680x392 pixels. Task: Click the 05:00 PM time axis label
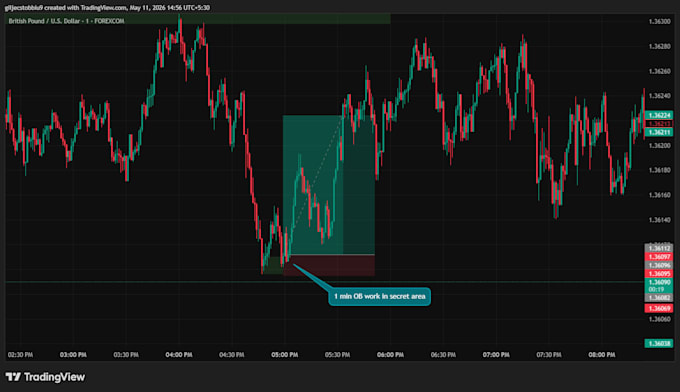pyautogui.click(x=284, y=355)
